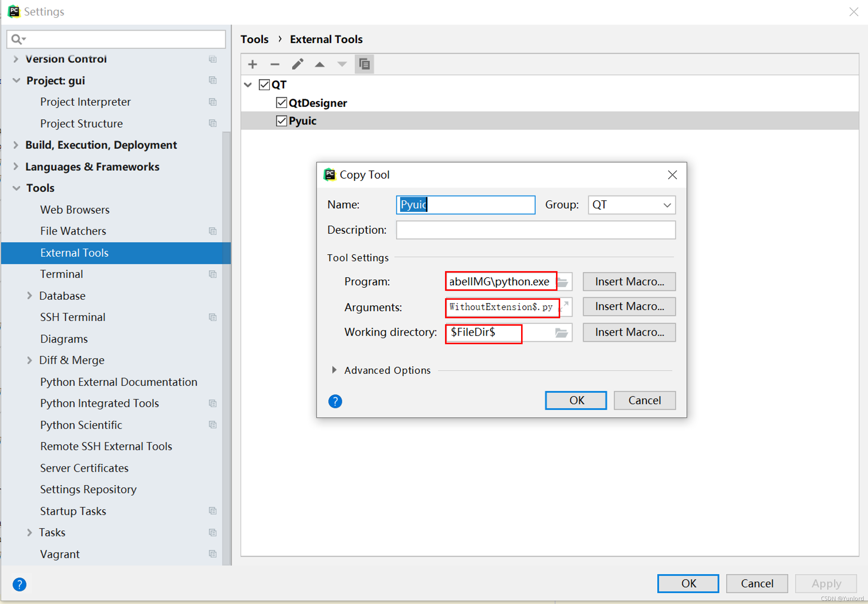
Task: Click the Remove tool minus icon
Action: pyautogui.click(x=275, y=64)
